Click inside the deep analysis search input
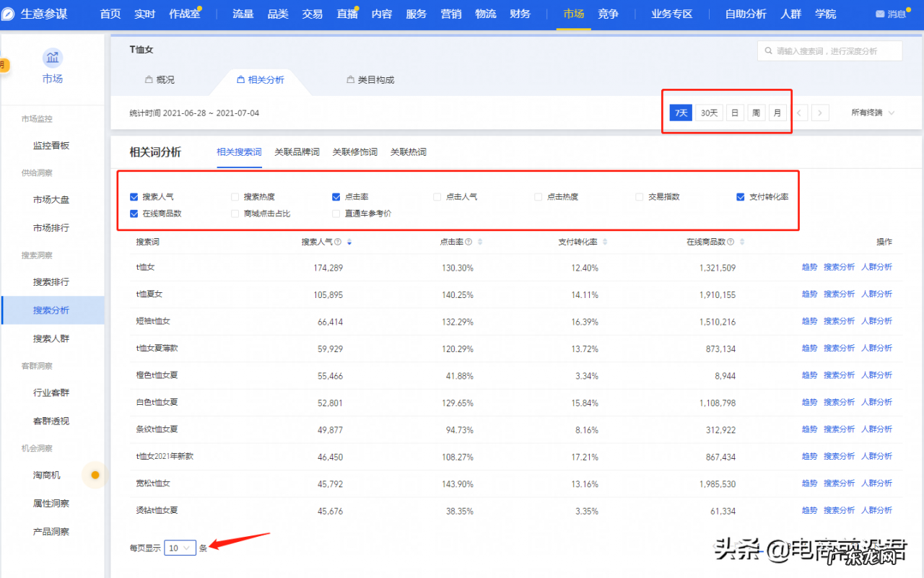924x578 pixels. [x=830, y=51]
